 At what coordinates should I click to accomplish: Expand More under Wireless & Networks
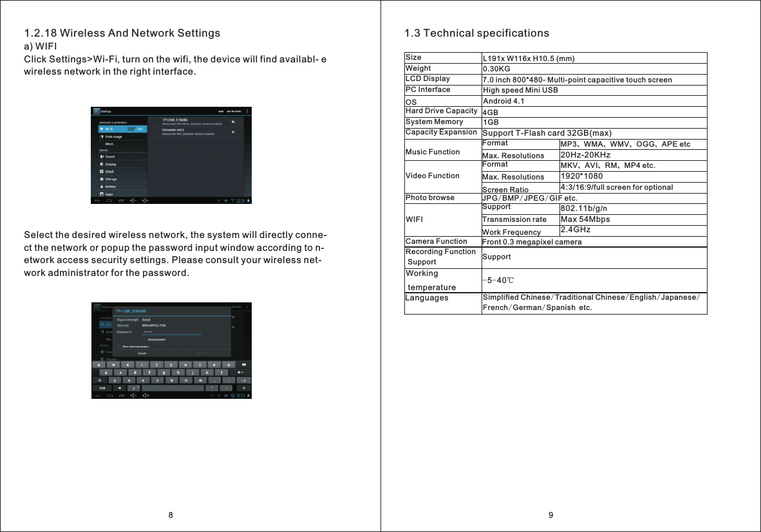(109, 144)
